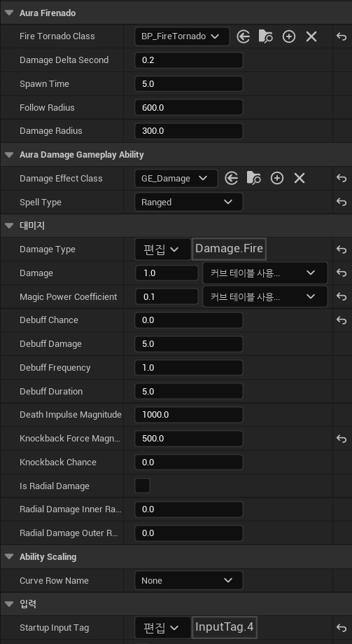Create new asset for Fire Tornado Class
Image resolution: width=352 pixels, height=644 pixels.
(x=289, y=36)
